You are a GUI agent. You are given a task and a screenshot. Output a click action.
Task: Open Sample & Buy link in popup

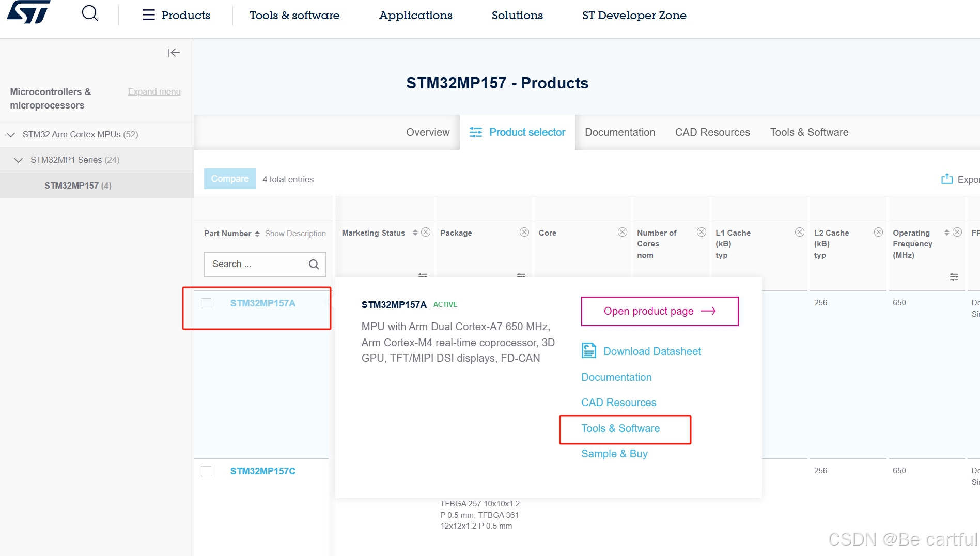point(614,454)
